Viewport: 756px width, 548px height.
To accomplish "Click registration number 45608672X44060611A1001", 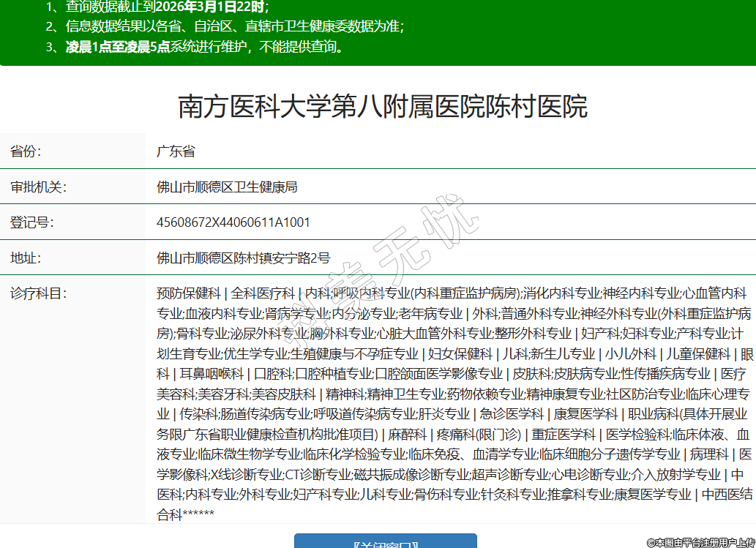I will pyautogui.click(x=233, y=222).
